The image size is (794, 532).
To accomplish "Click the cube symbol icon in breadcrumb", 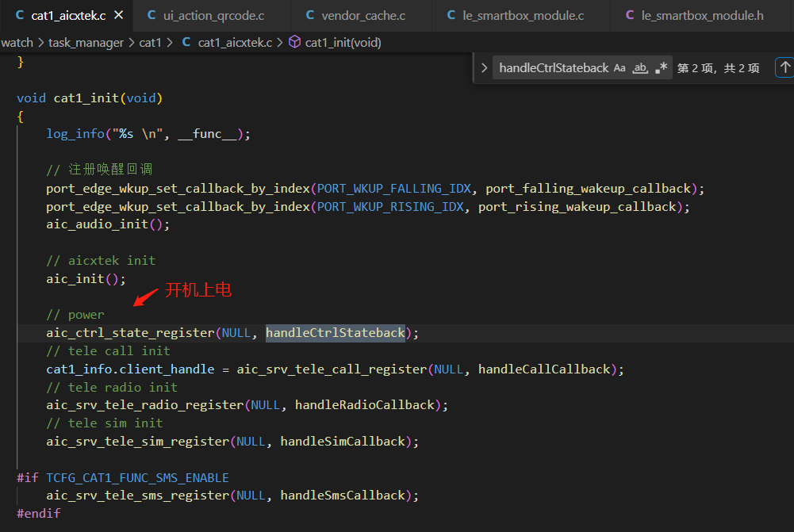I will (294, 42).
